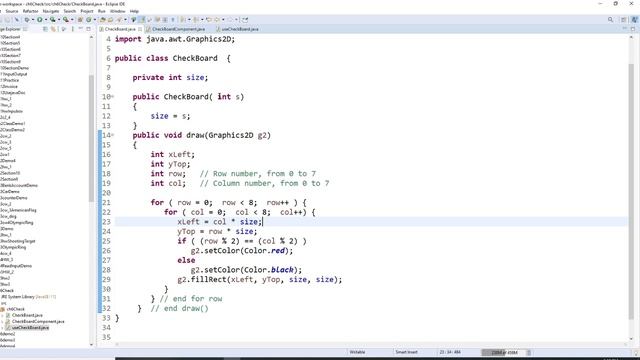Click the Quick Access search magnifier icon
The height and width of the screenshot is (360, 640).
click(611, 20)
